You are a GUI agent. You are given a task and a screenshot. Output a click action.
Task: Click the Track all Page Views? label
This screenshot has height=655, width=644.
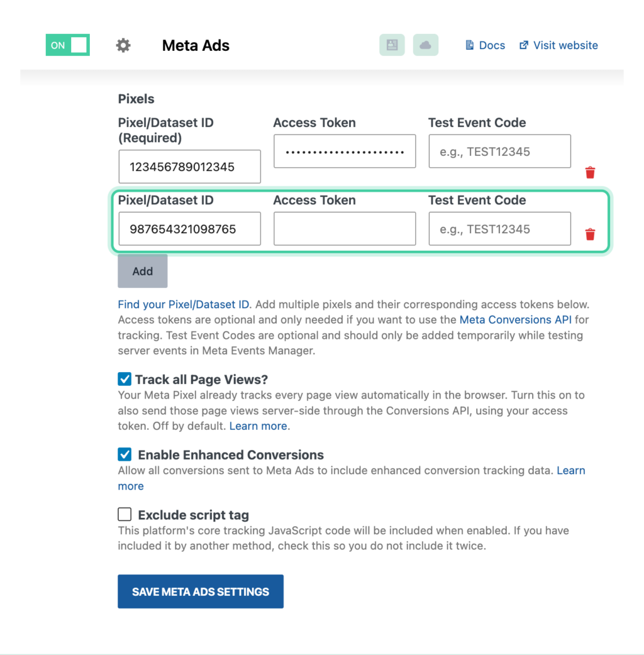point(201,379)
